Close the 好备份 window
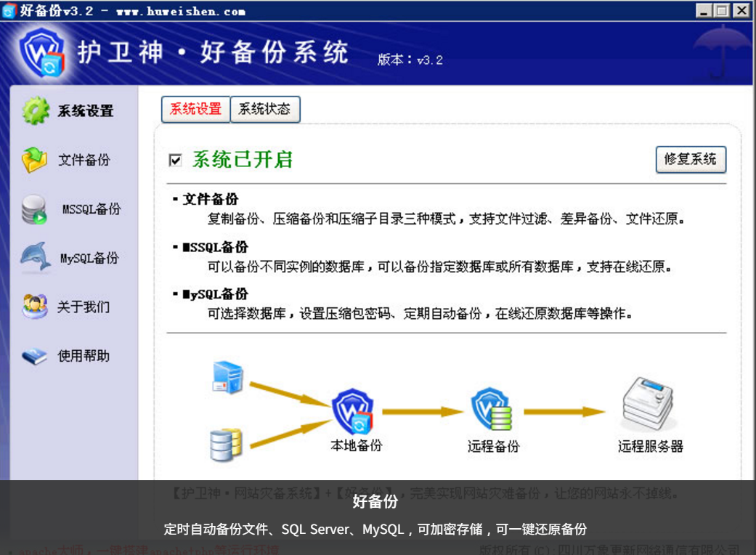This screenshot has height=555, width=756. [741, 11]
